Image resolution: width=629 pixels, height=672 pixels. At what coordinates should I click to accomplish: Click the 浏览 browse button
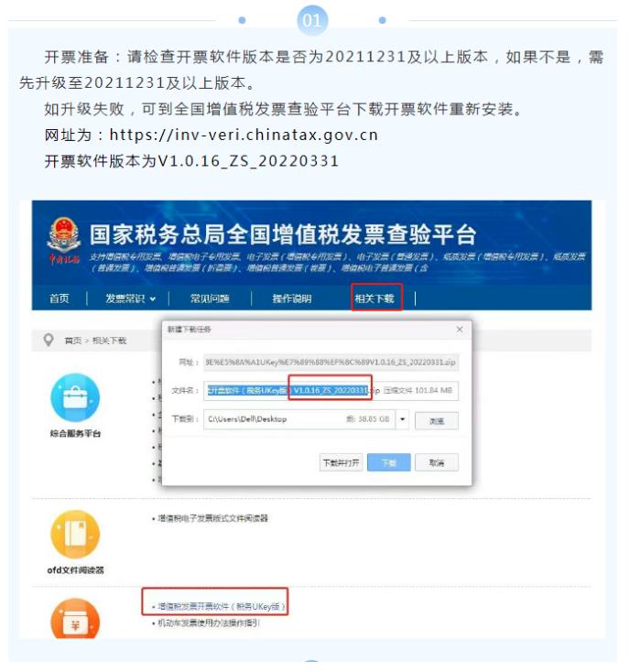437,421
